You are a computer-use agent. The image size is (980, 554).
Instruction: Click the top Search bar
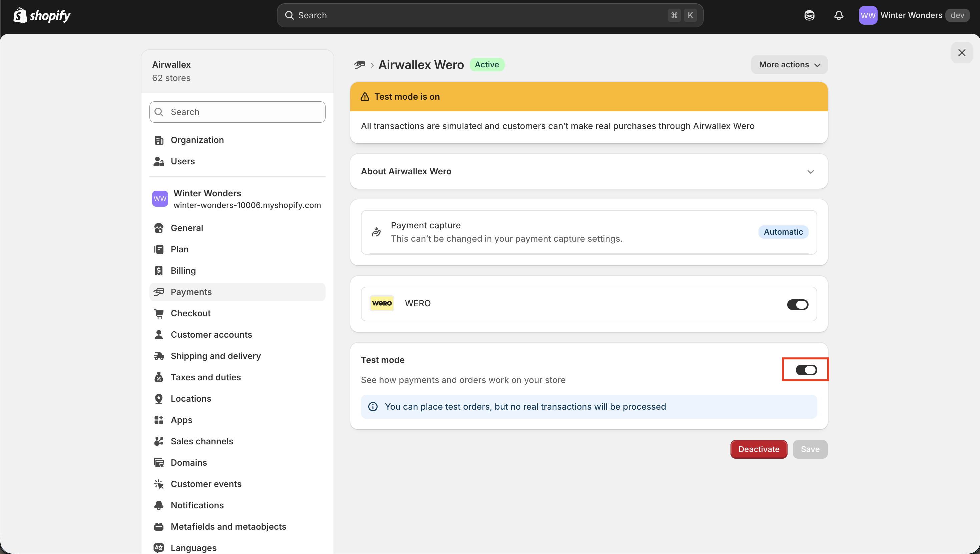(490, 15)
